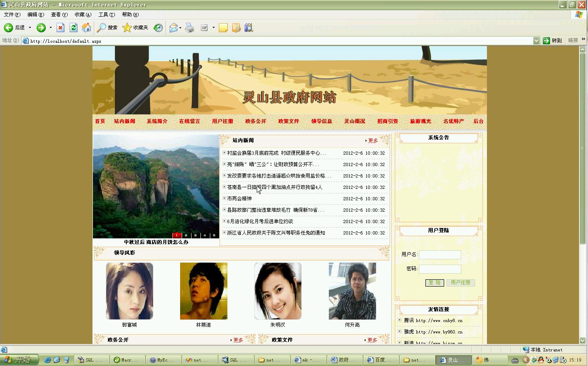Click the page icon in address bar
The height and width of the screenshot is (366, 588).
[26, 41]
